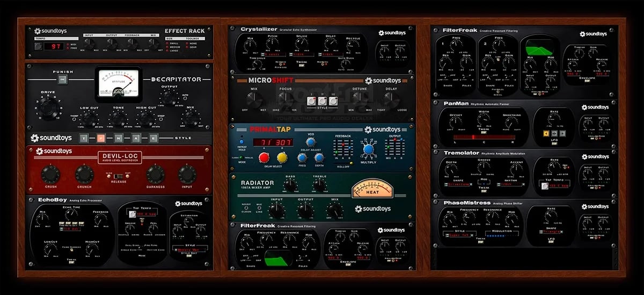Click the EchoBoy Feedback knob
This screenshot has height=295, width=644.
100,219
